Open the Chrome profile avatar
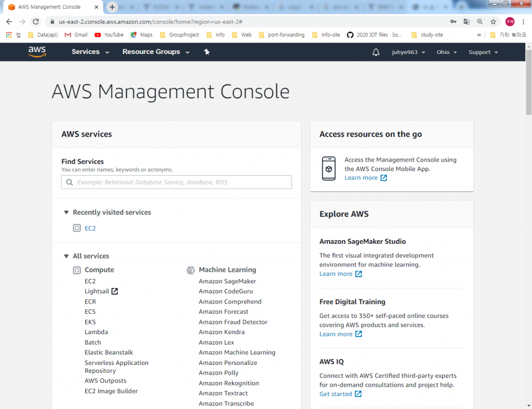This screenshot has width=532, height=409. [x=510, y=22]
